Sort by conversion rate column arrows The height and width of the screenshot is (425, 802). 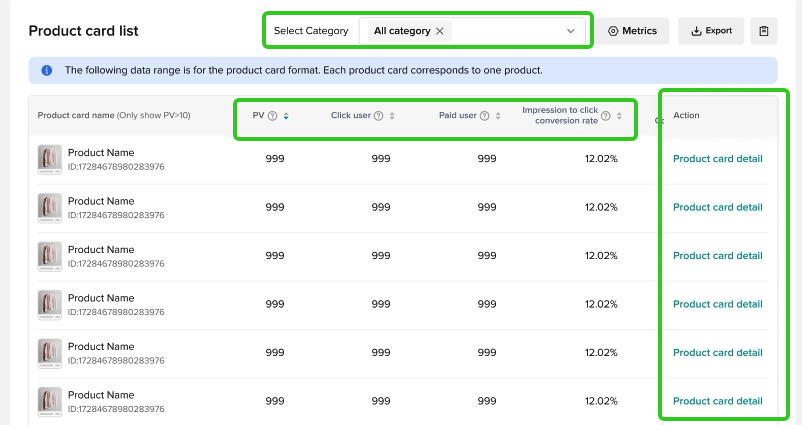[x=620, y=116]
